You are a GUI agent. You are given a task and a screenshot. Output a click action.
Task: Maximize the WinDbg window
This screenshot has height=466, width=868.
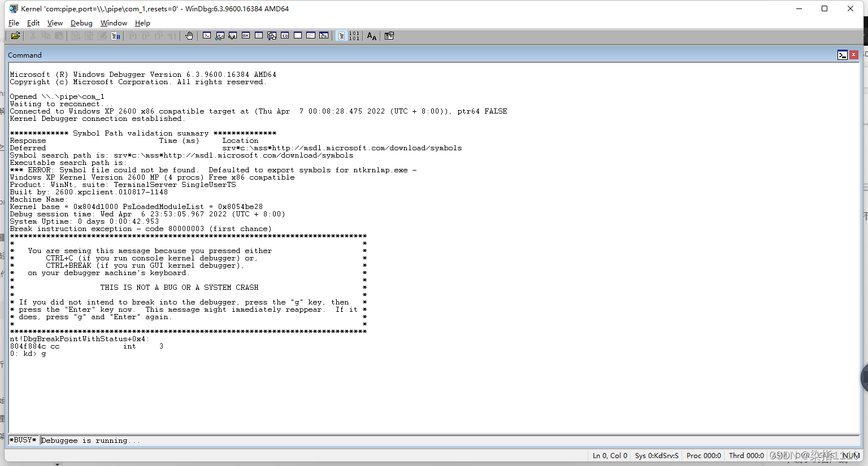pyautogui.click(x=824, y=8)
